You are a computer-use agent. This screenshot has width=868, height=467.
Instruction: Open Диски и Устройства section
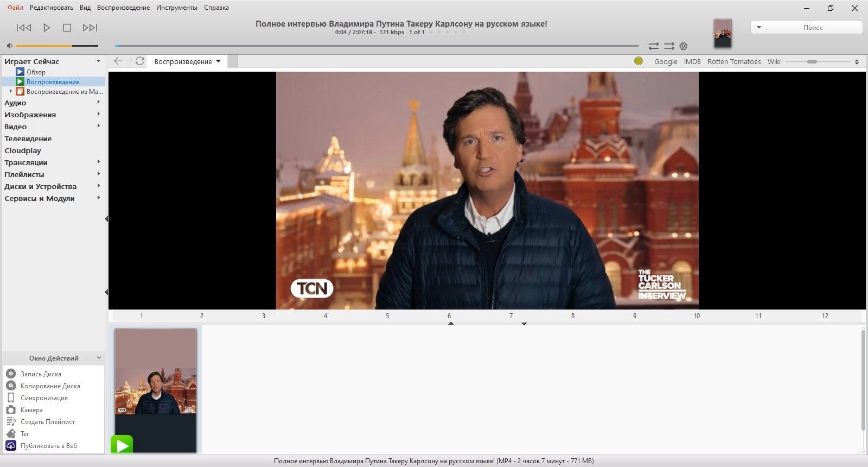pyautogui.click(x=41, y=186)
